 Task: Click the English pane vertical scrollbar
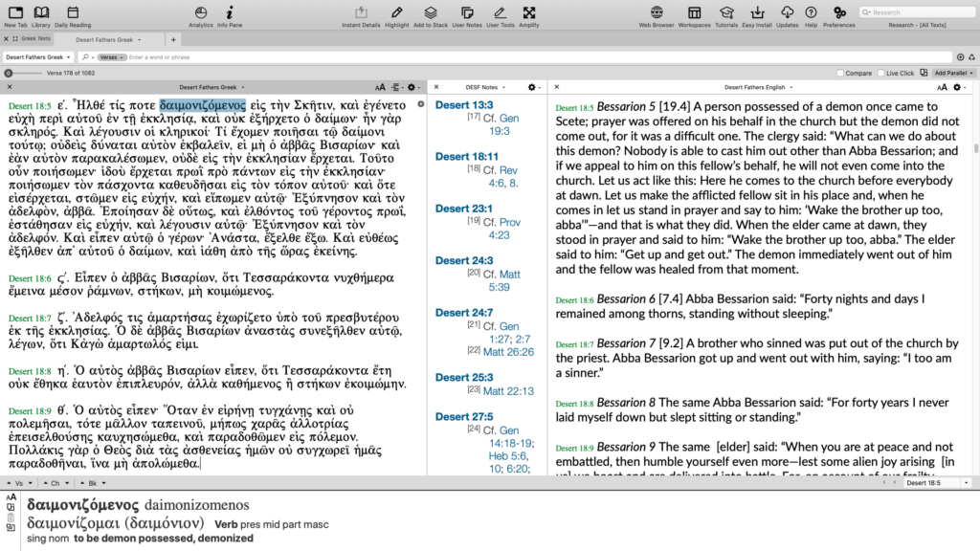coord(975,148)
